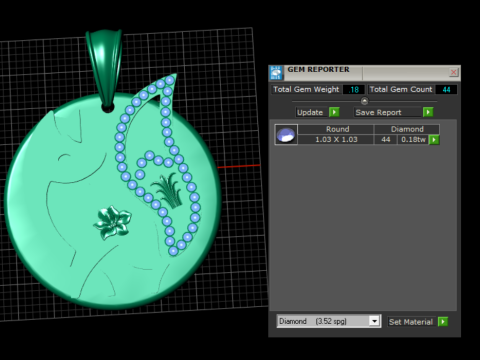480x360 pixels.
Task: Select the pendant bail in viewport
Action: click(104, 68)
